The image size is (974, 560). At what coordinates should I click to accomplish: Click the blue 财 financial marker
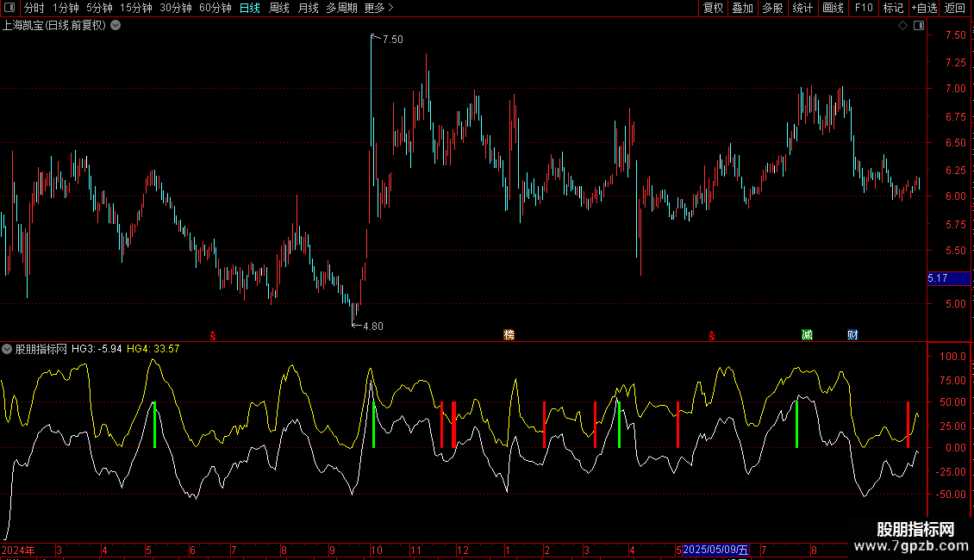tap(852, 335)
